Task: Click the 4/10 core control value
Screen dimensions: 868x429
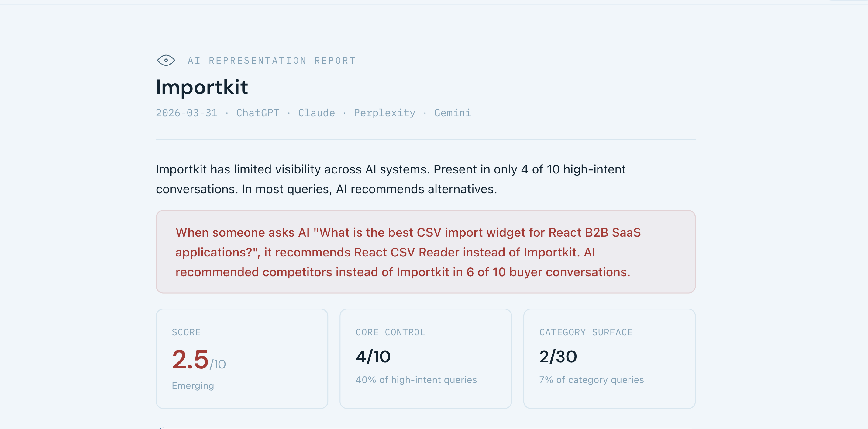Action: (373, 357)
